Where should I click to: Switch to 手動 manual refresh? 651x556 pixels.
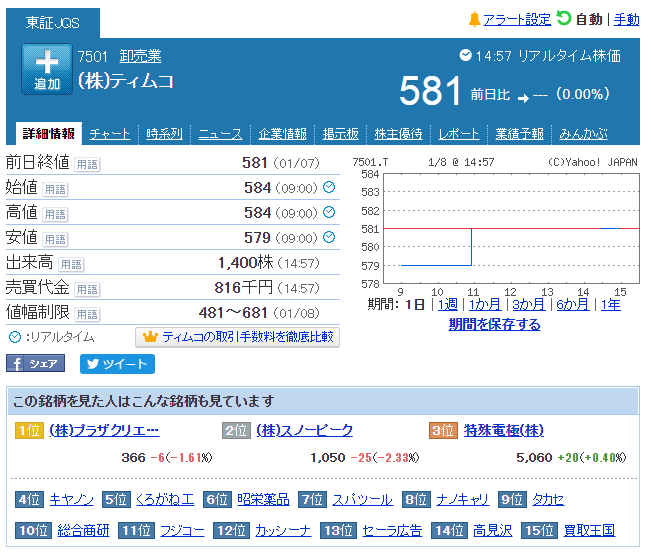[x=627, y=20]
